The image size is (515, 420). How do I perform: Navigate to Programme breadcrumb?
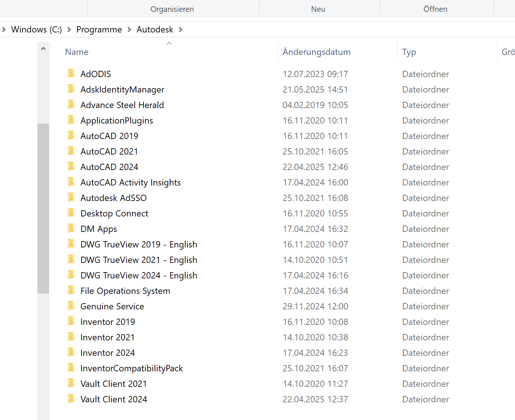(99, 29)
